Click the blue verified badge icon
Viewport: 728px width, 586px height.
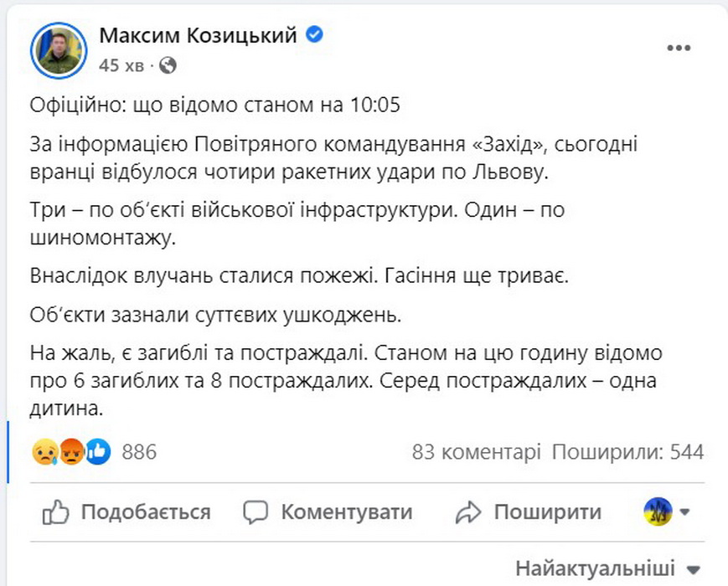click(x=316, y=35)
